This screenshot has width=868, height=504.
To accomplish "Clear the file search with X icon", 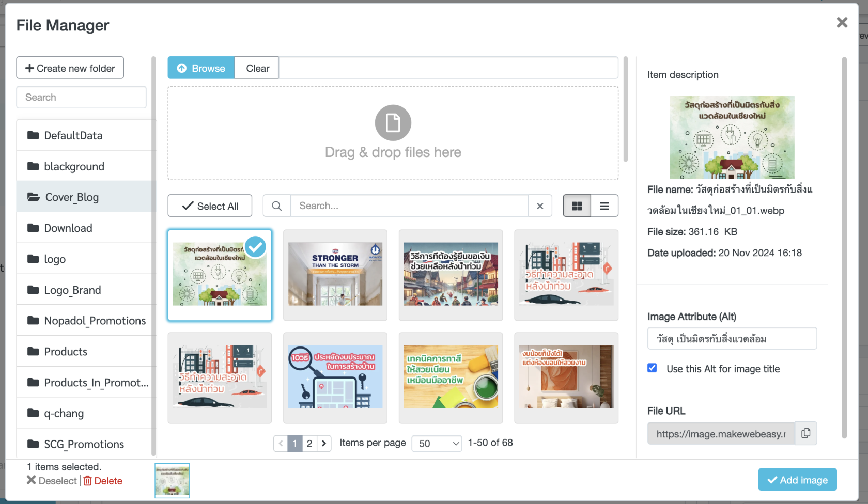I will (x=540, y=206).
